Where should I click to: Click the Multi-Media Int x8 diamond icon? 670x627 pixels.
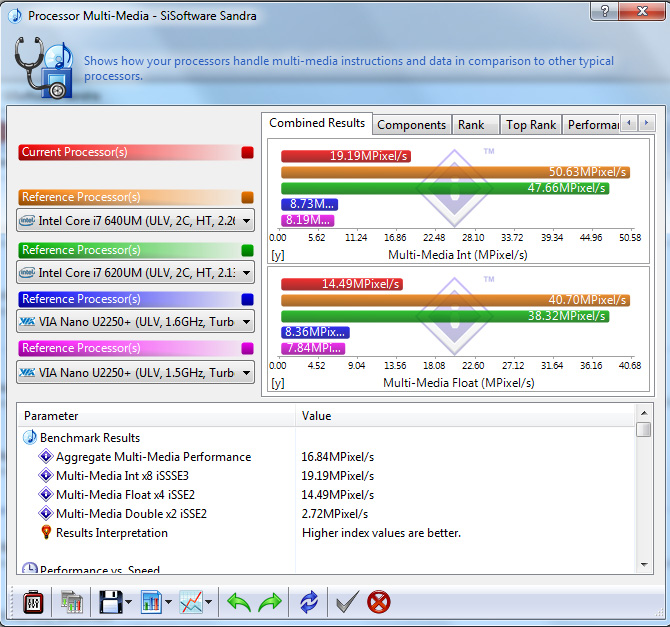click(x=45, y=475)
